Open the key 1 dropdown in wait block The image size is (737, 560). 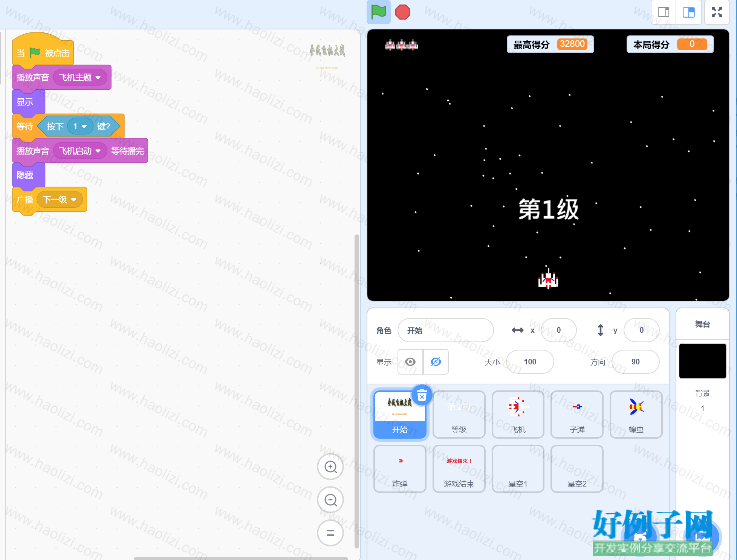(80, 126)
